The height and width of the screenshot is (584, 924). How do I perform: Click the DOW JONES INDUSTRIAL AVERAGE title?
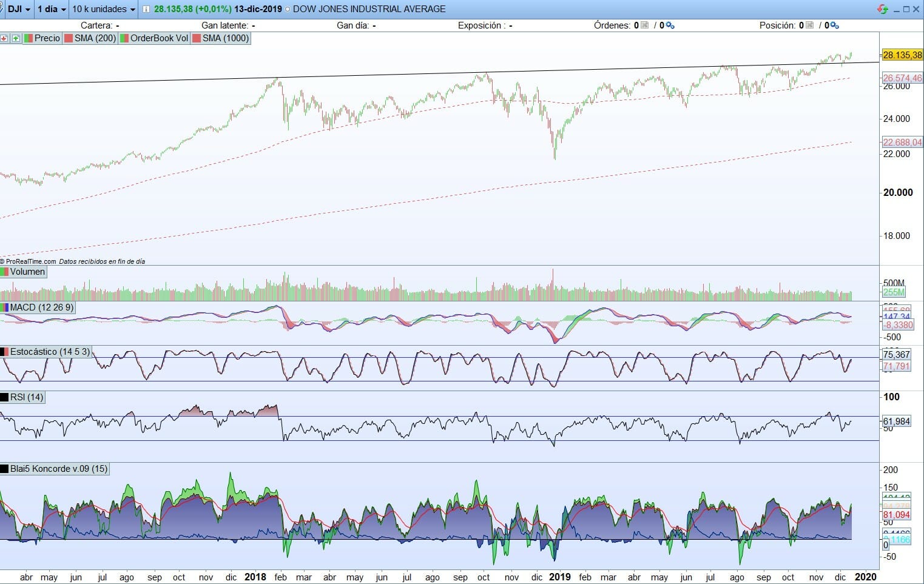point(369,9)
